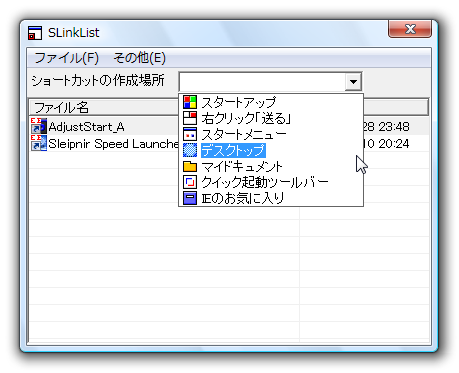Image resolution: width=459 pixels, height=373 pixels.
Task: Close the SLinkList window
Action: (x=410, y=29)
